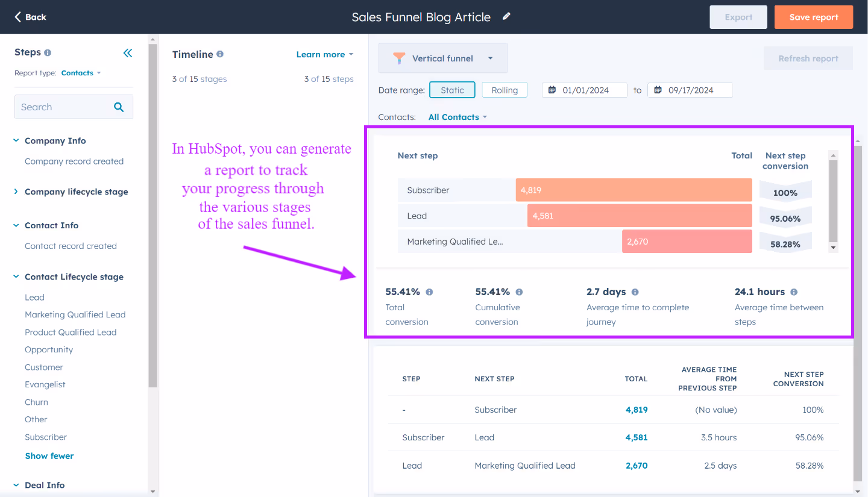This screenshot has width=868, height=497.
Task: Click the Show fewer link in the sidebar
Action: point(49,455)
